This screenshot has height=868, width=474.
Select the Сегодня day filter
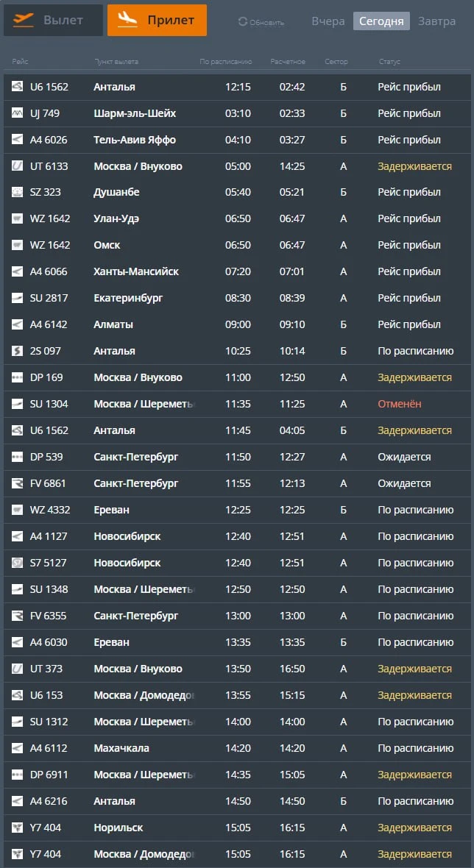(381, 21)
